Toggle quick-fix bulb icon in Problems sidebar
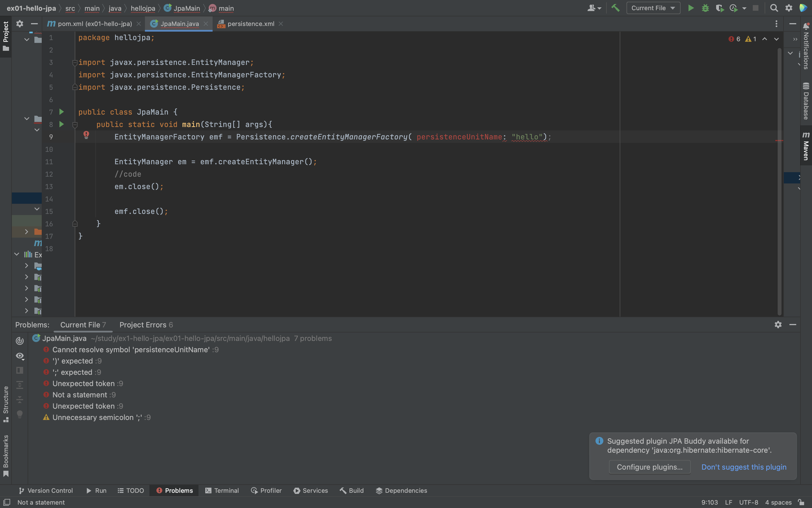This screenshot has height=508, width=812. [x=20, y=414]
